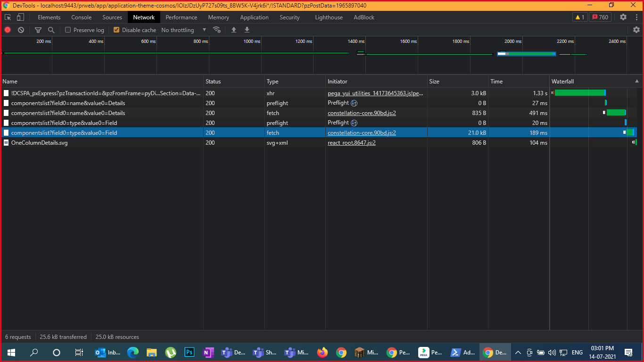View the 760 console errors badge

pos(601,17)
